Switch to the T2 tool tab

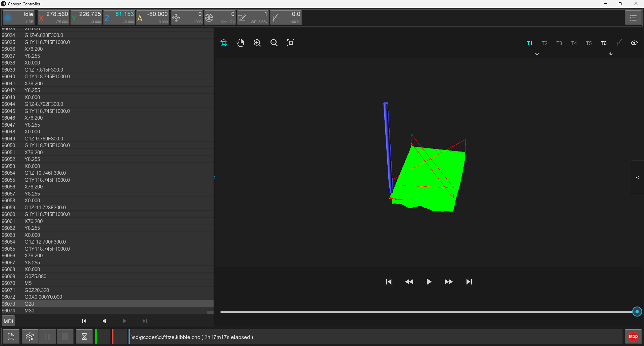click(x=544, y=43)
